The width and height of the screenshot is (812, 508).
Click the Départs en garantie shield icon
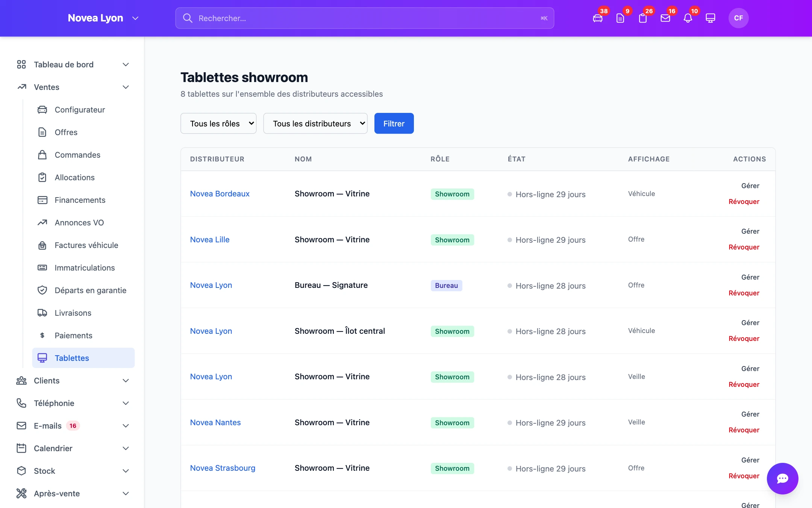pos(42,290)
